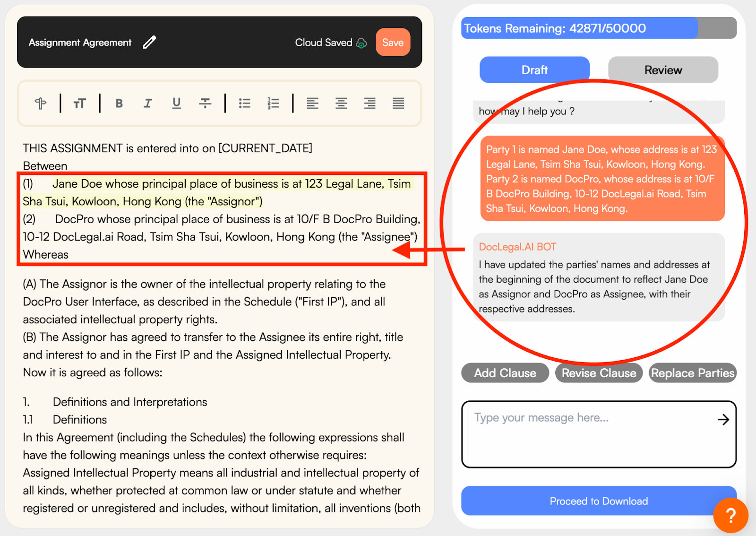Toggle italic formatting

[147, 103]
